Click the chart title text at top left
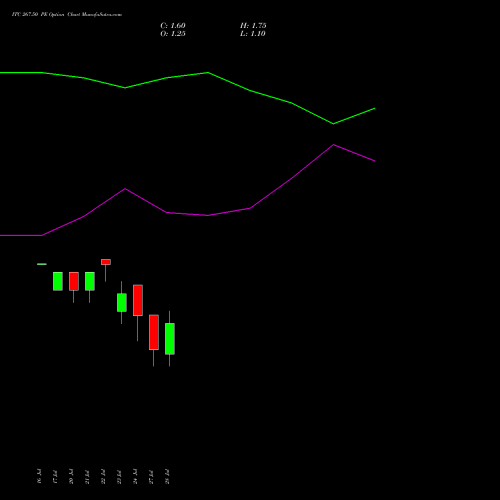Screen dimensions: 500x500 coord(67,15)
